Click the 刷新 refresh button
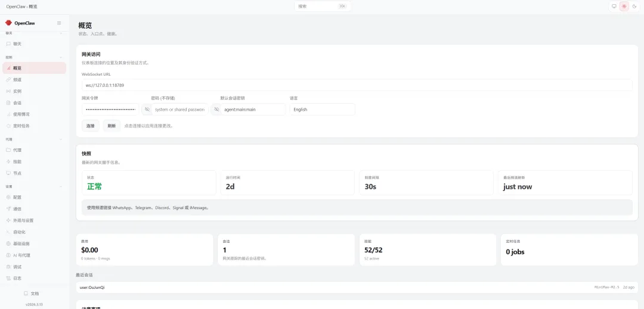The image size is (644, 309). point(111,126)
